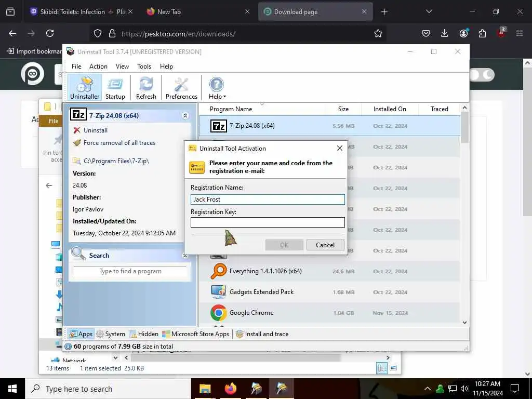Select Gadgets Extended Pack in list
This screenshot has height=399, width=532.
point(329,292)
